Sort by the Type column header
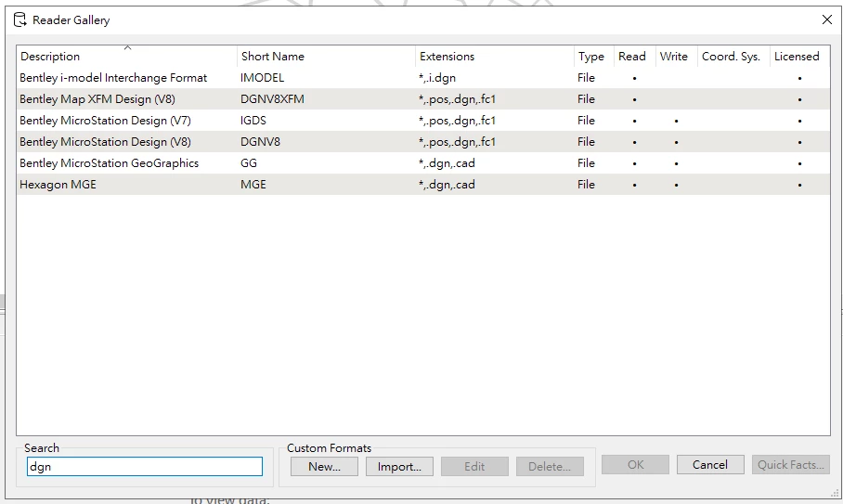843x504 pixels. [x=593, y=56]
